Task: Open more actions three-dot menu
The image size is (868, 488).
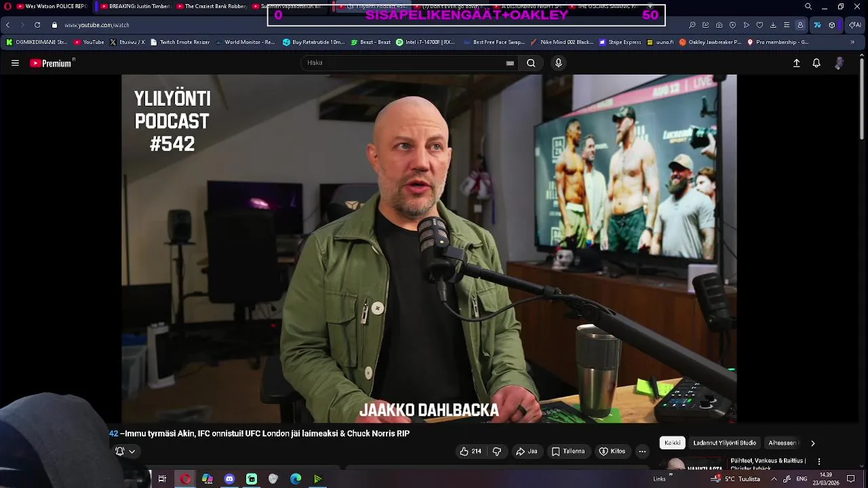Action: (642, 451)
